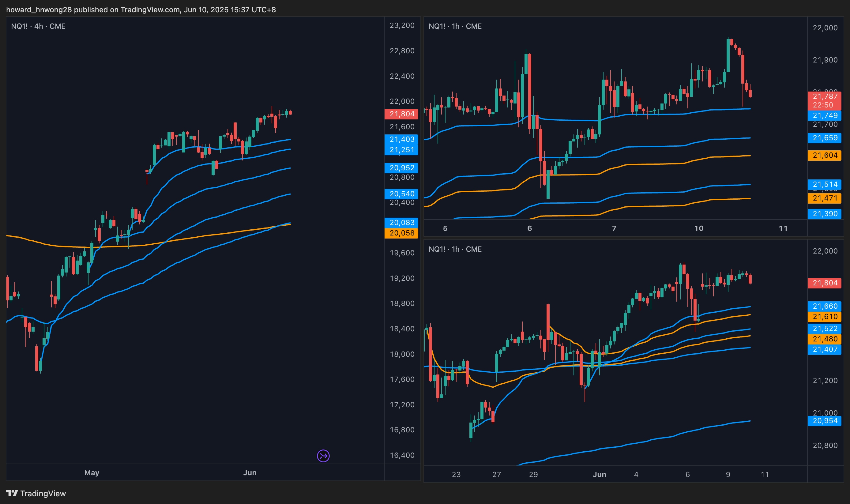Open the publisher attribution text at top
This screenshot has height=504, width=850.
(x=141, y=9)
